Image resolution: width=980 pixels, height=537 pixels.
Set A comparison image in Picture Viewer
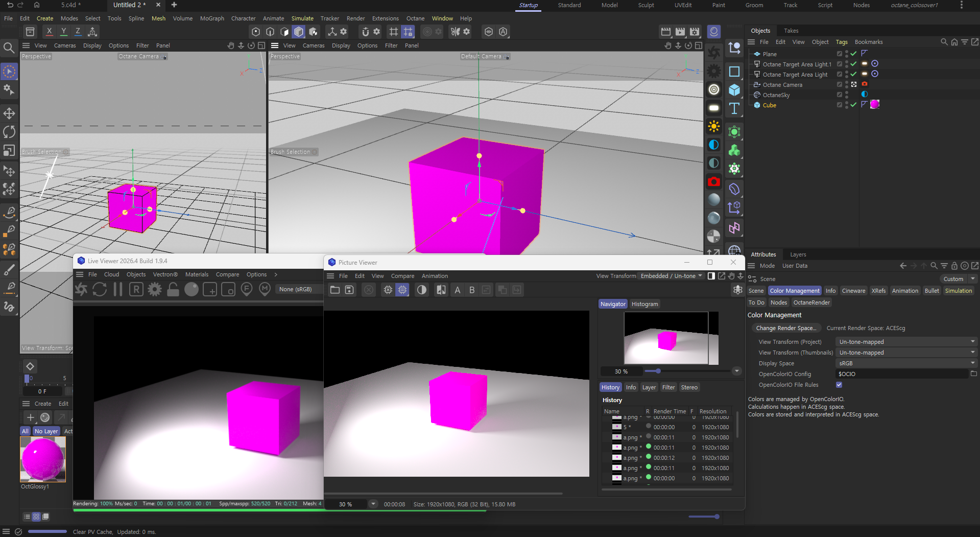[x=458, y=290]
